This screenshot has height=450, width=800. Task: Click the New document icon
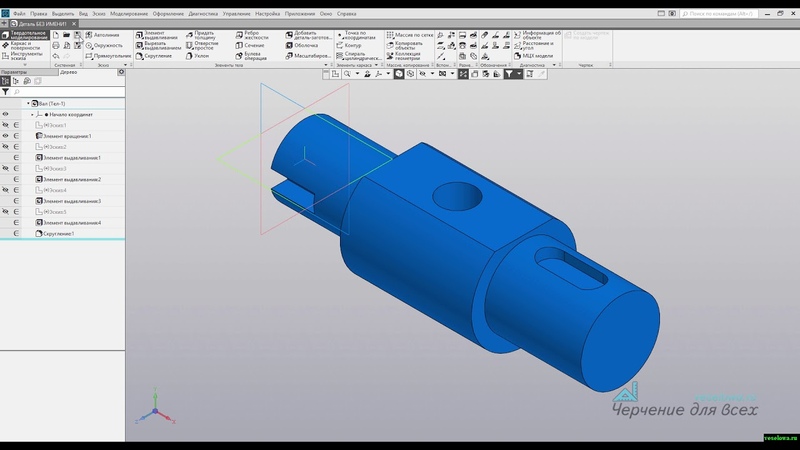click(x=56, y=35)
